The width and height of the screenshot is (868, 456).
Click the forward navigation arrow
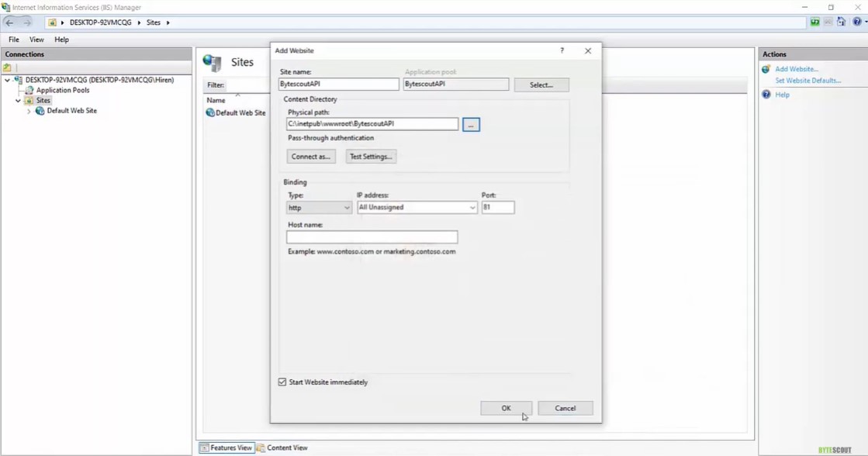(26, 22)
